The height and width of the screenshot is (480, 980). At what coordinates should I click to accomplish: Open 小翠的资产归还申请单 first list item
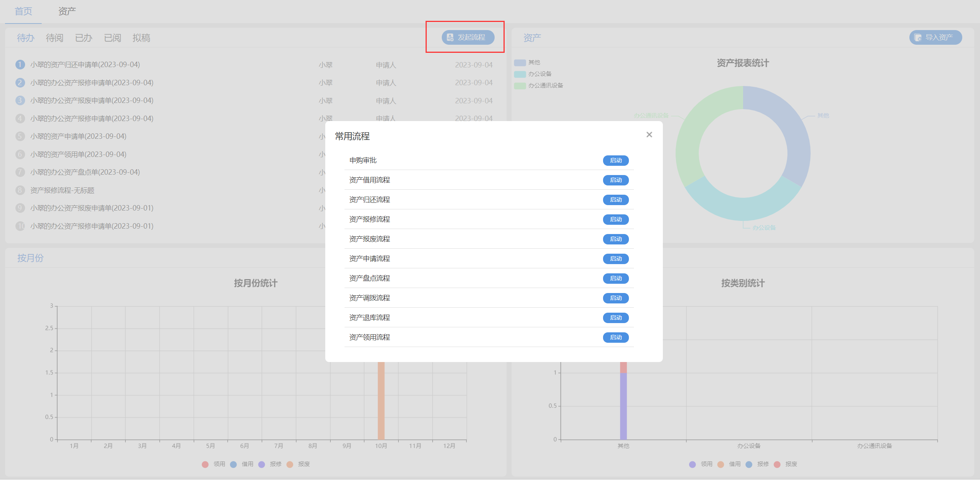pyautogui.click(x=85, y=65)
